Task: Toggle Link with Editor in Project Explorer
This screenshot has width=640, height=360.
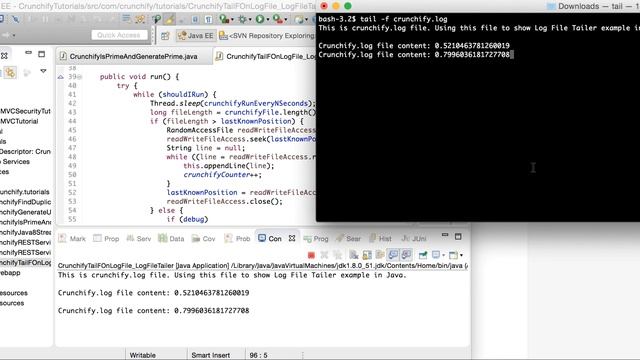Action: (x=10, y=73)
